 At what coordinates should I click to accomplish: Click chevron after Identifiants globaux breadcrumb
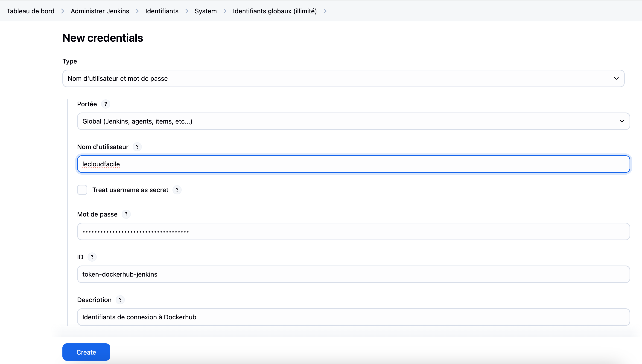pyautogui.click(x=325, y=11)
